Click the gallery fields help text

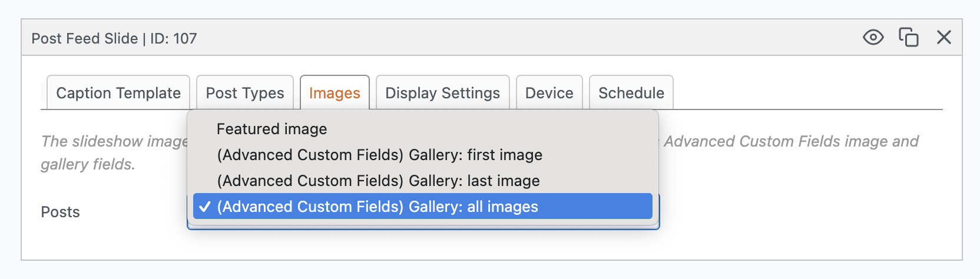[88, 164]
